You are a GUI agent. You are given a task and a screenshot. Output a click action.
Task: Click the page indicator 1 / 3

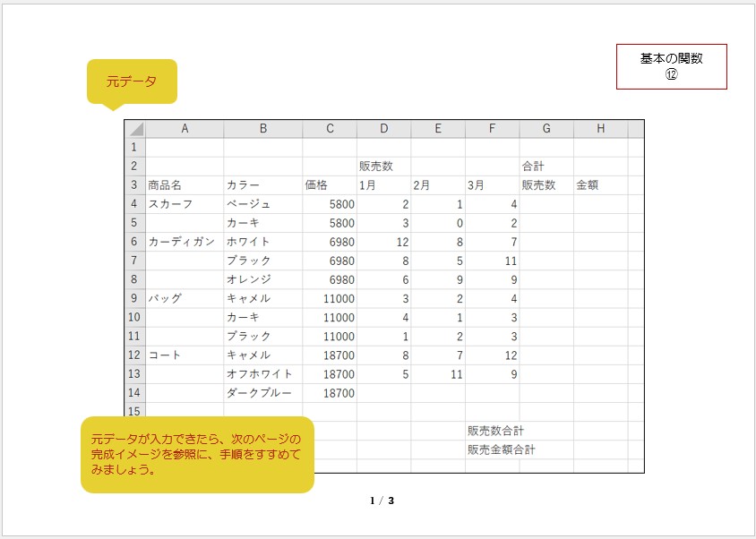[x=382, y=500]
